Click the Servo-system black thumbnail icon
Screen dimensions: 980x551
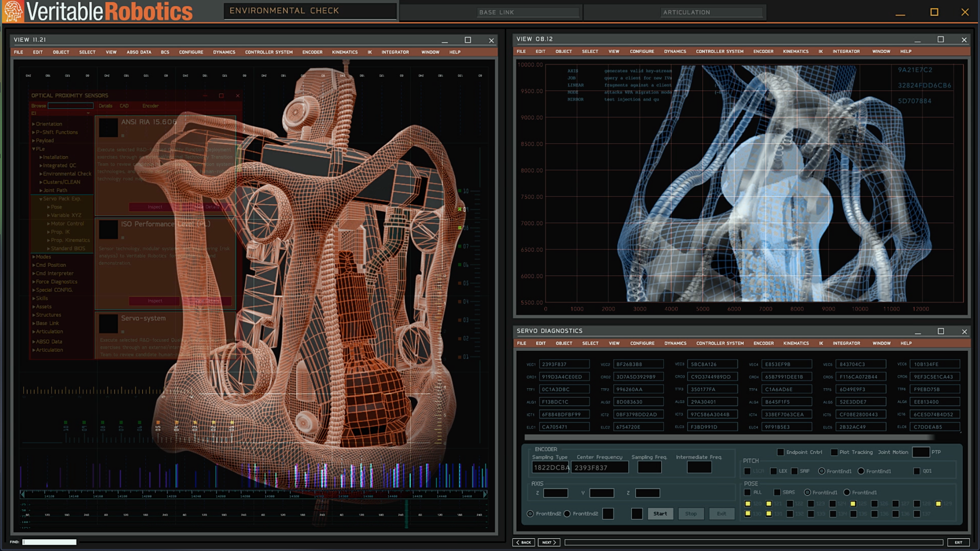pyautogui.click(x=108, y=323)
